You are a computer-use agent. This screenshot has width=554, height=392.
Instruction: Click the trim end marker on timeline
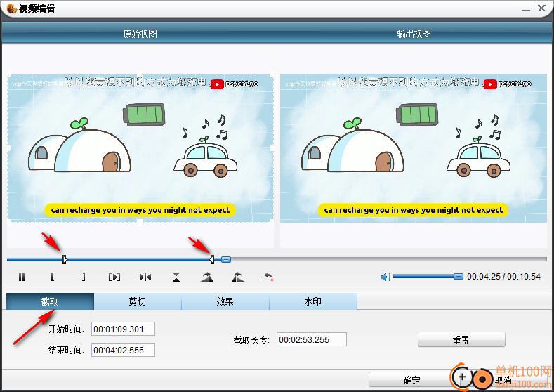pyautogui.click(x=212, y=259)
